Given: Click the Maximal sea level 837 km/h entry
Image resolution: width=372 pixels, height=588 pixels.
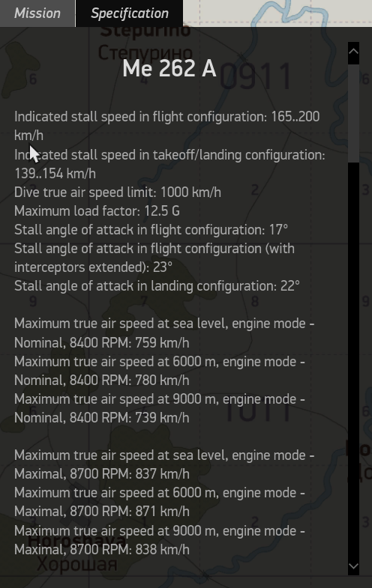Looking at the screenshot, I should click(164, 464).
